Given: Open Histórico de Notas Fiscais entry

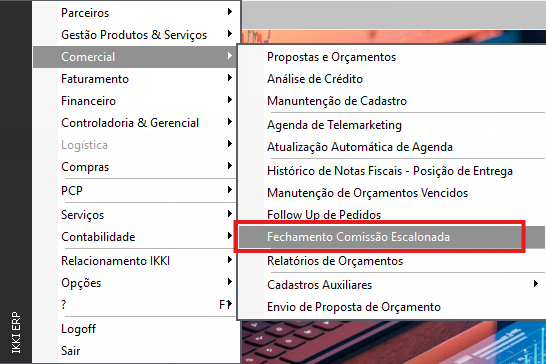Looking at the screenshot, I should click(391, 171).
